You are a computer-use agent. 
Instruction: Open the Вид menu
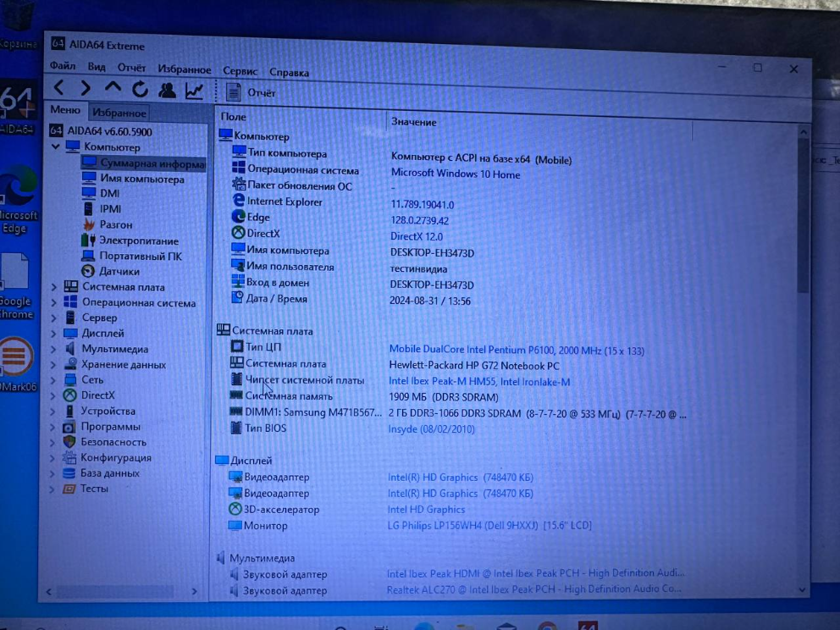tap(97, 67)
